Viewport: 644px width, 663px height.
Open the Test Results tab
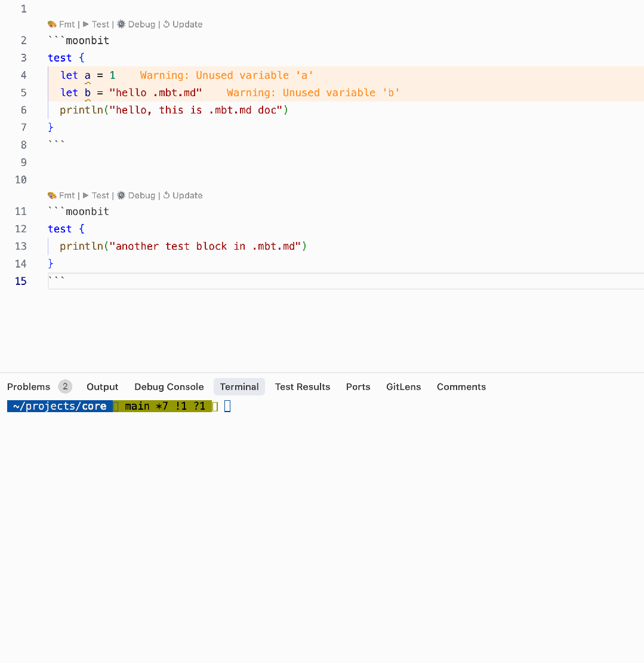point(303,387)
